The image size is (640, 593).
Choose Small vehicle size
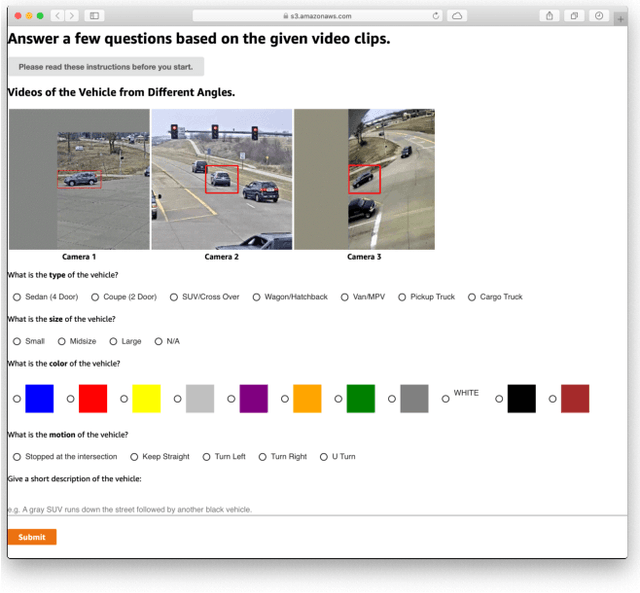tap(17, 341)
